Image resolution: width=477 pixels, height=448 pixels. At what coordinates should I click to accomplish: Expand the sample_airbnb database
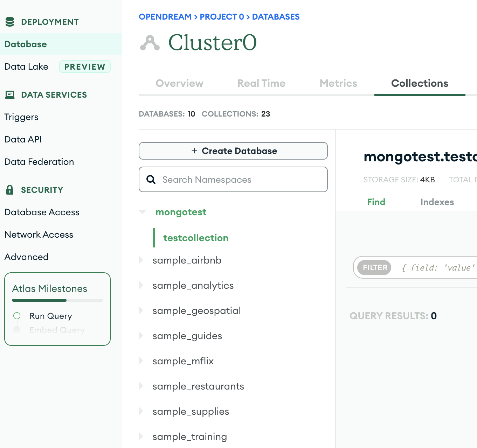141,260
